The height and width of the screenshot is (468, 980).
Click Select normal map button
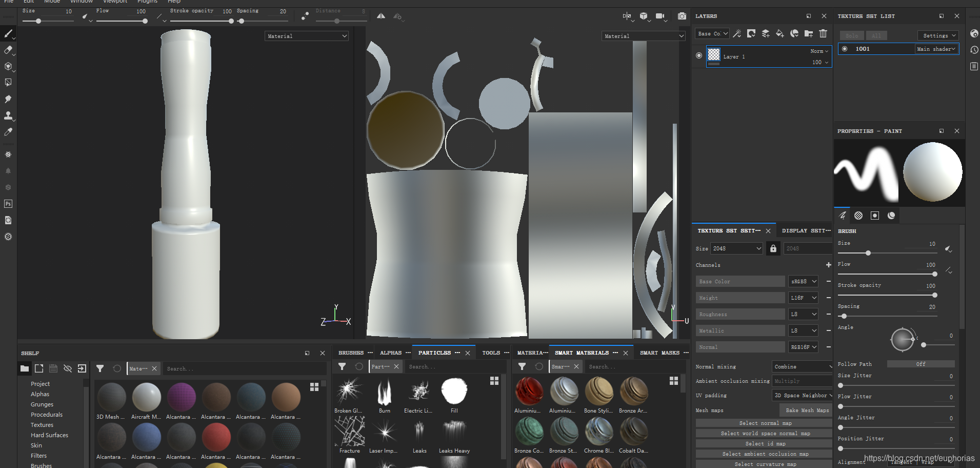765,423
